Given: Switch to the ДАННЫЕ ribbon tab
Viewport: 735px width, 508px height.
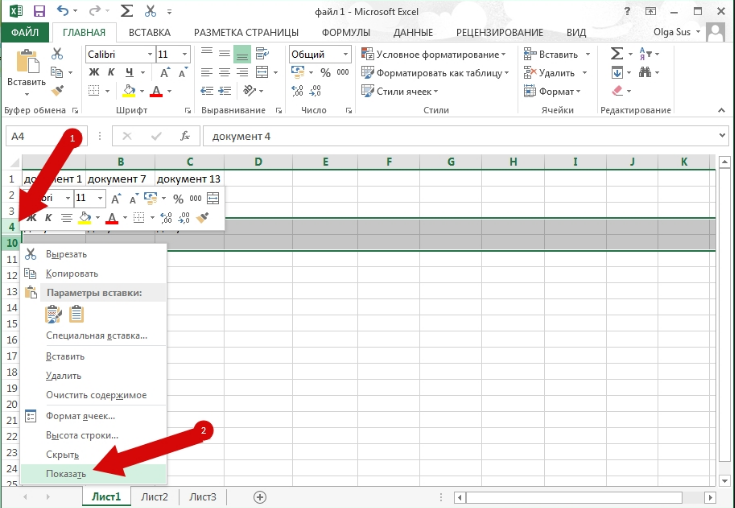Looking at the screenshot, I should [x=413, y=32].
